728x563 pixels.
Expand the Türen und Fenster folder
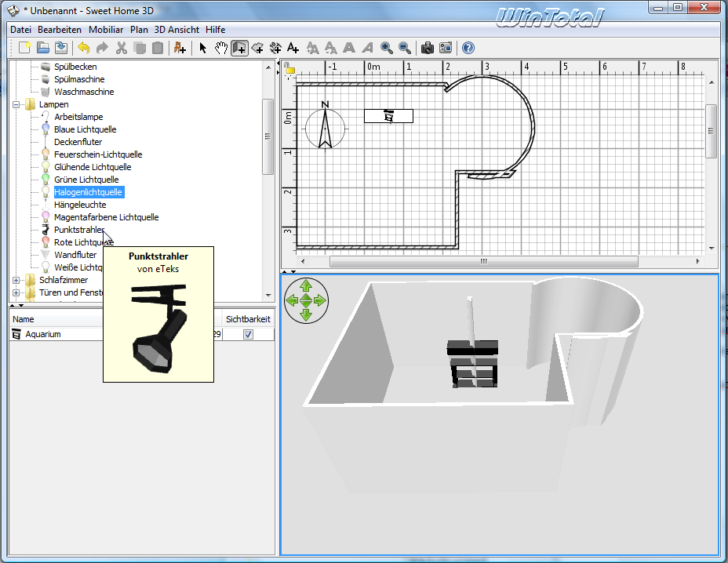click(x=16, y=292)
